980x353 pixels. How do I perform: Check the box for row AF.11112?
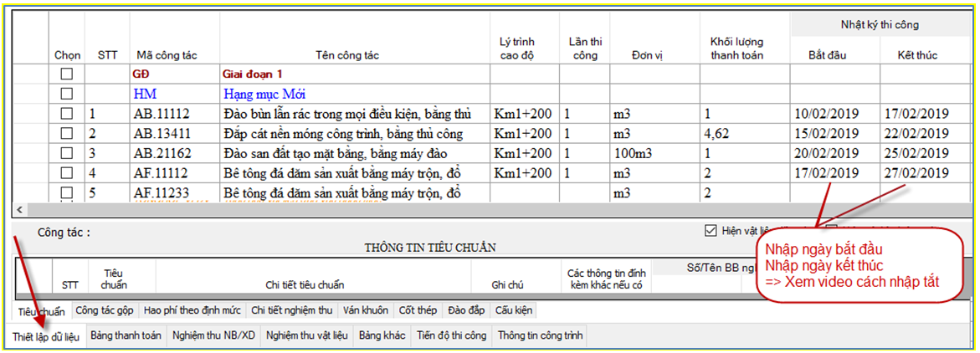coord(66,174)
